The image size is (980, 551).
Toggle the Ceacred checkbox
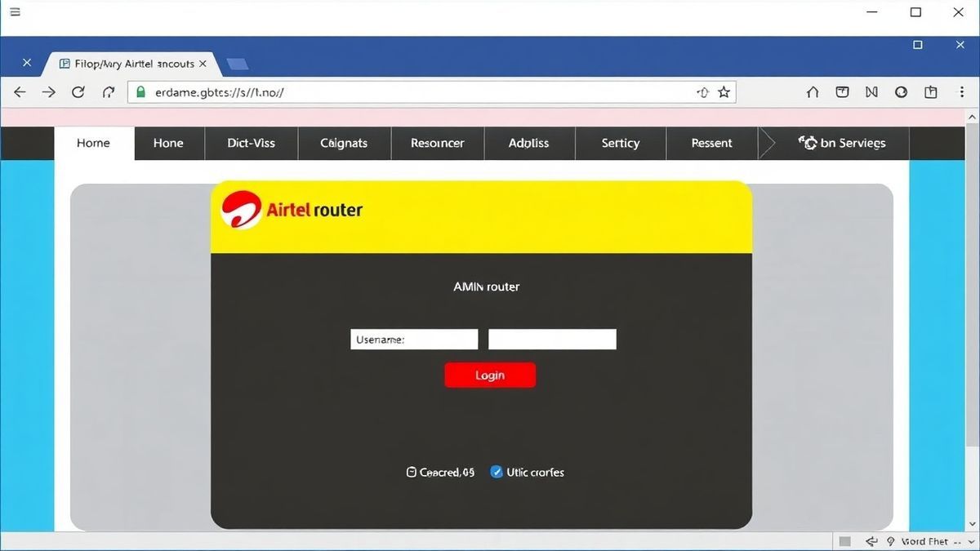(412, 472)
